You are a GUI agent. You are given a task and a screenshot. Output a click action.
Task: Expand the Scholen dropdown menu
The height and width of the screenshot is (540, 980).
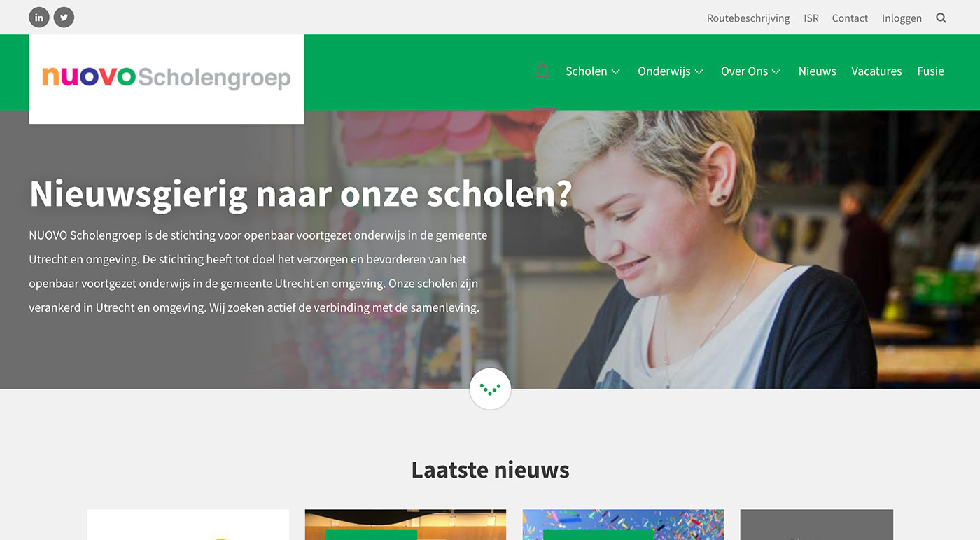(593, 71)
